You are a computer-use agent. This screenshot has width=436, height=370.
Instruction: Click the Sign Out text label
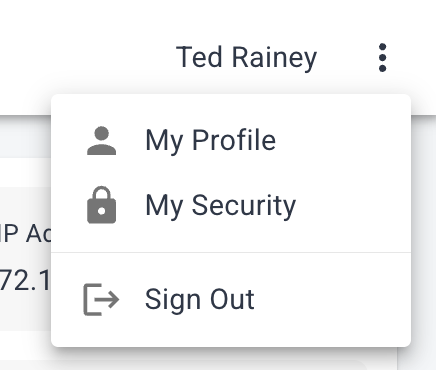pyautogui.click(x=200, y=299)
